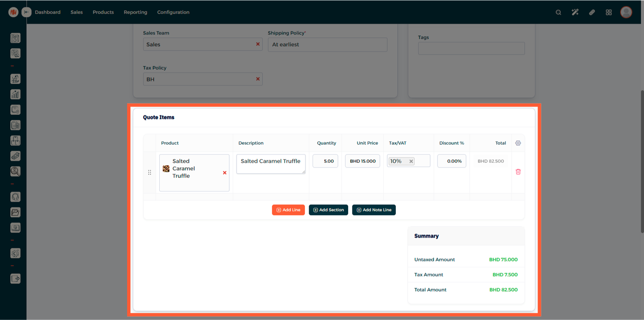Click the link chain icon in header
Viewport: 644px width, 320px height.
pyautogui.click(x=592, y=12)
